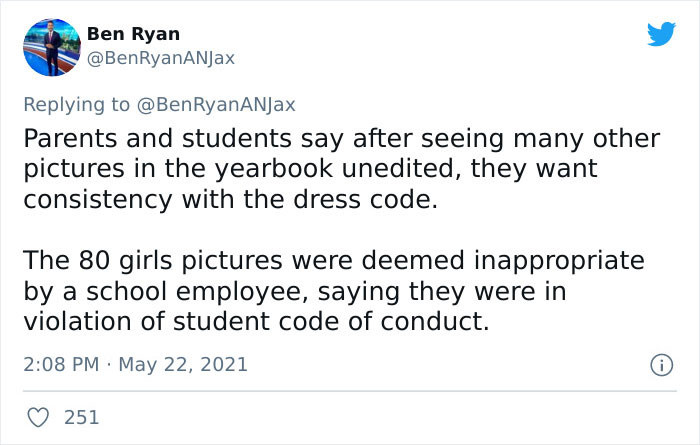Click the Ben Ryan display name
Viewport: 700px width, 445px height.
[133, 34]
